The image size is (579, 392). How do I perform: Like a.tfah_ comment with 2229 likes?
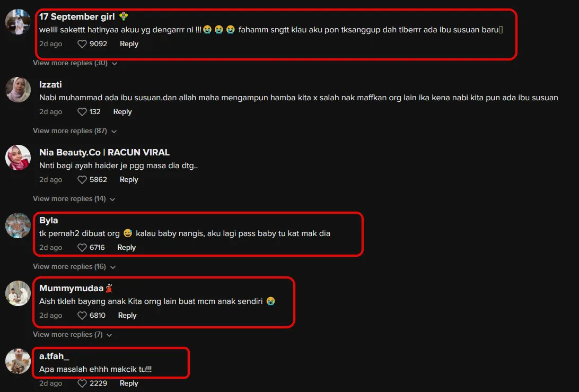[82, 384]
